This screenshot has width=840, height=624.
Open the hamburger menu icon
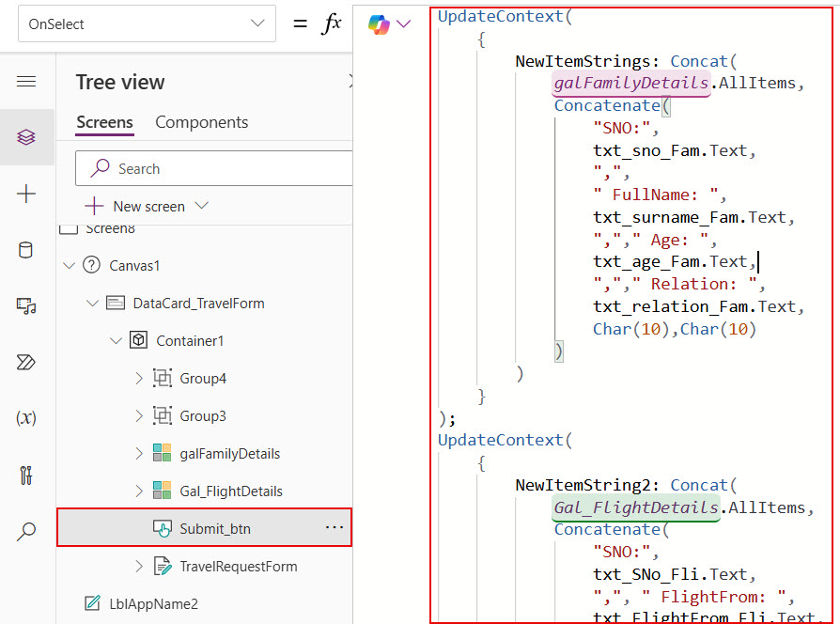[x=26, y=82]
